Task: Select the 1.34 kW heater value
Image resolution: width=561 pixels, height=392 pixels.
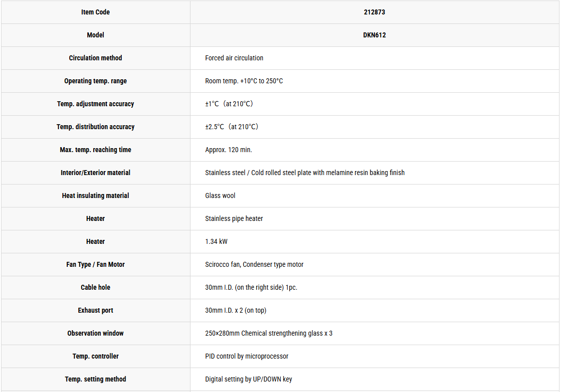Action: (x=216, y=241)
